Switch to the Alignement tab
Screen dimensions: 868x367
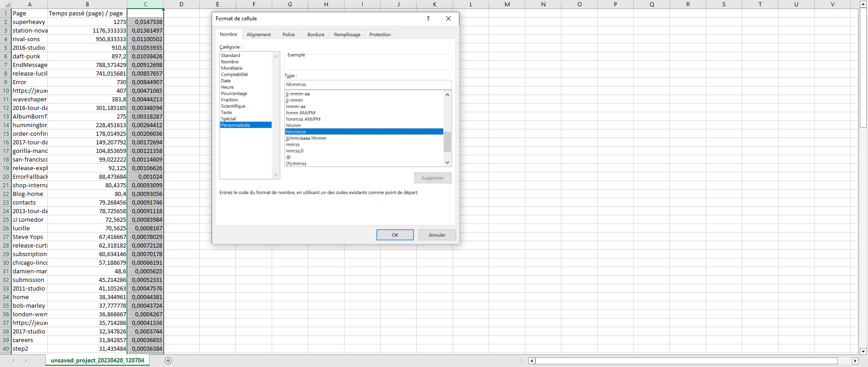[x=259, y=35]
